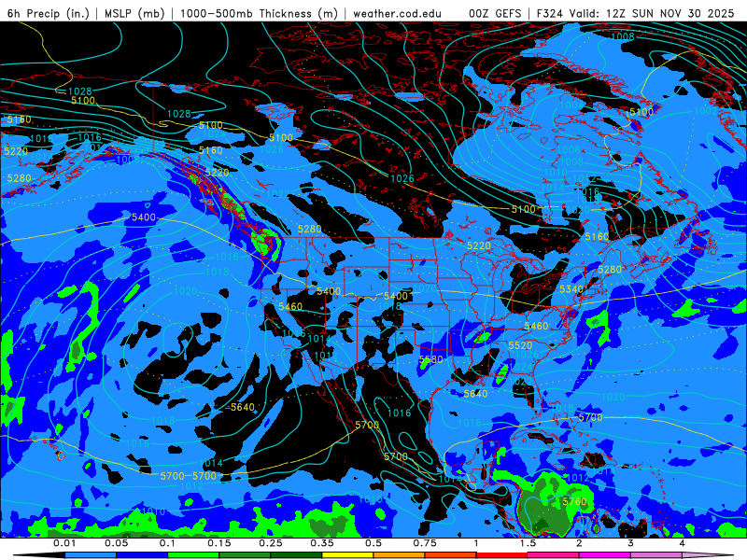Pick the orange 0.5 to 0.75 legend swatch
This screenshot has height=560, width=747.
tap(400, 555)
